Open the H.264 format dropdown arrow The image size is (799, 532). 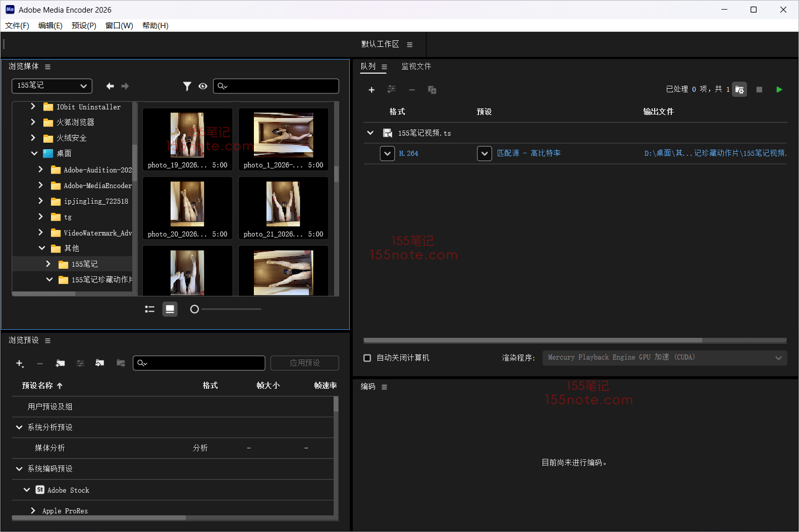click(387, 153)
